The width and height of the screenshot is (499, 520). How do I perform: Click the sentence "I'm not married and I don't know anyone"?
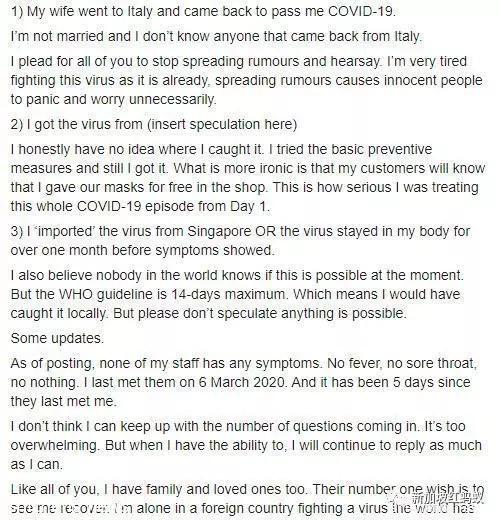click(216, 36)
